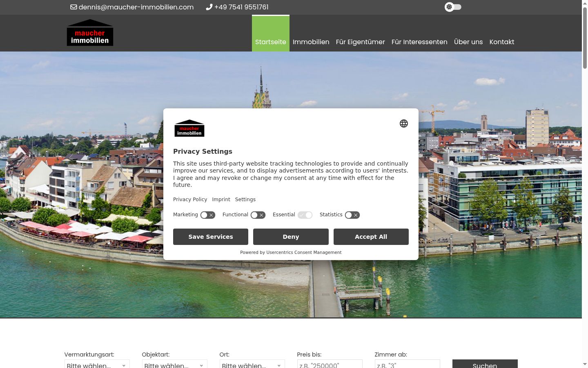Toggle the dark mode switch in top bar
The width and height of the screenshot is (588, 368).
click(453, 7)
